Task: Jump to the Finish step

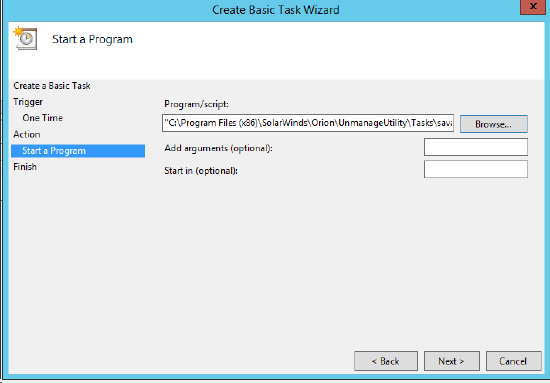Action: [x=25, y=167]
